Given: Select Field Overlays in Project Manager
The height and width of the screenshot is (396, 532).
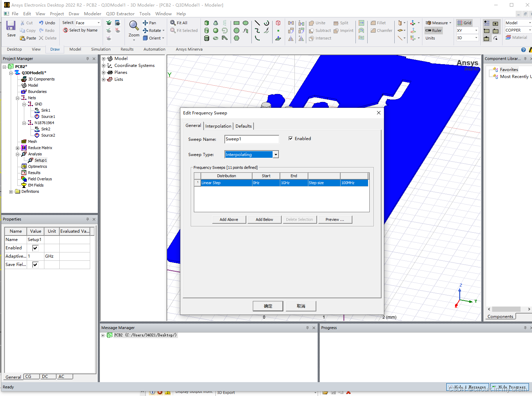Looking at the screenshot, I should [40, 179].
